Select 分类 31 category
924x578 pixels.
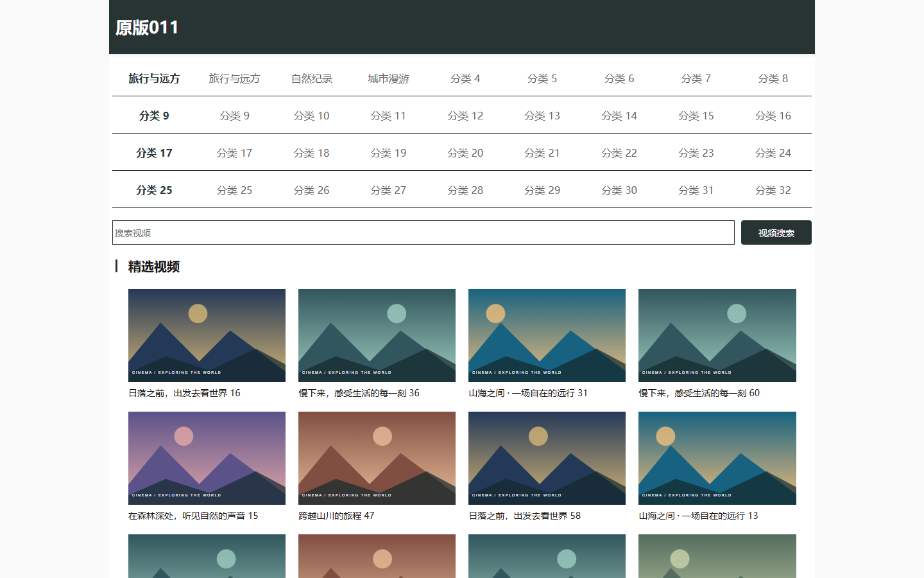coord(696,190)
